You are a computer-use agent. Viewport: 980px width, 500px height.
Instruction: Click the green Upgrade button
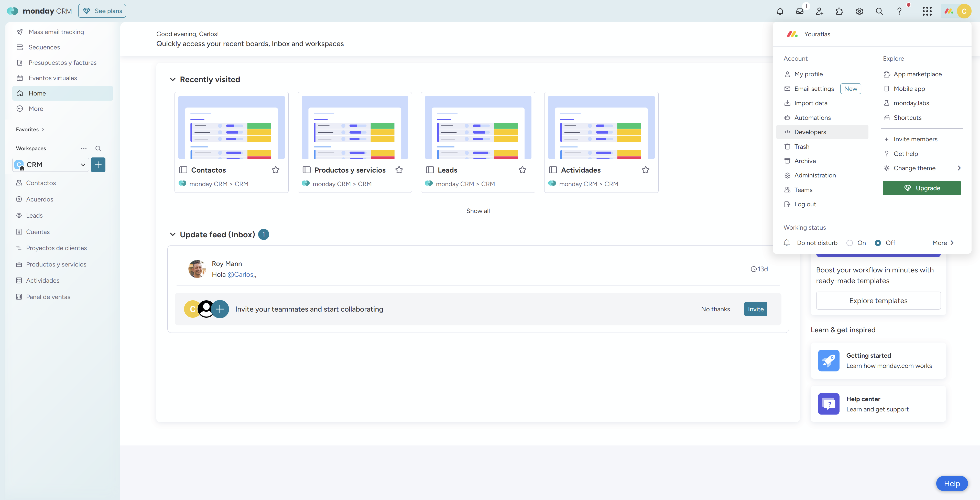click(922, 188)
